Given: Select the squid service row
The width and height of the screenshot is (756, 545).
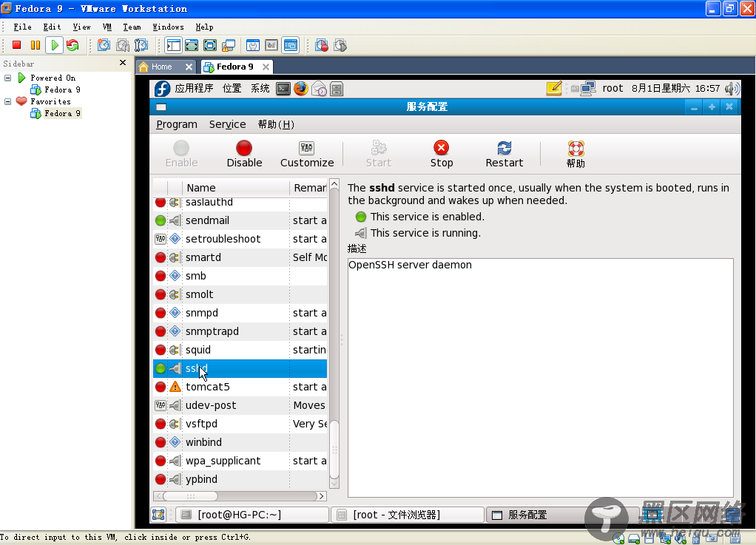Looking at the screenshot, I should [x=240, y=350].
